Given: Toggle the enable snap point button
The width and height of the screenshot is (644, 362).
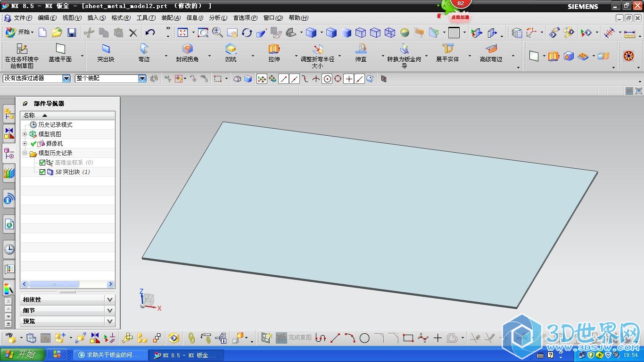Looking at the screenshot, I should [262, 79].
